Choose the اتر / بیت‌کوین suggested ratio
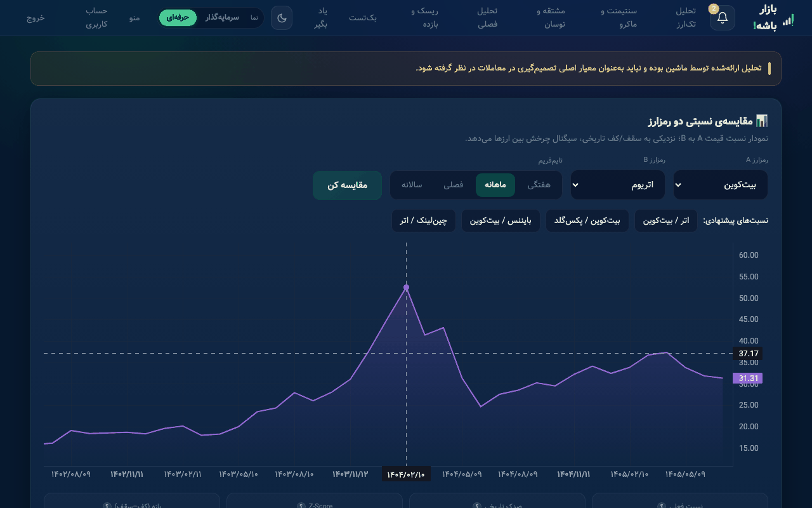812x508 pixels. [666, 220]
